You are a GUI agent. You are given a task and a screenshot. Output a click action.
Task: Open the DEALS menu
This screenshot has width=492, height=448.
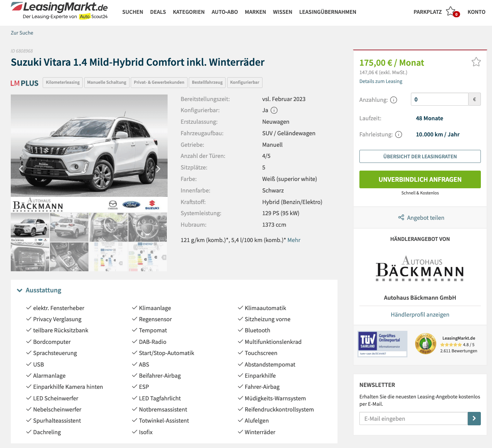(x=158, y=12)
